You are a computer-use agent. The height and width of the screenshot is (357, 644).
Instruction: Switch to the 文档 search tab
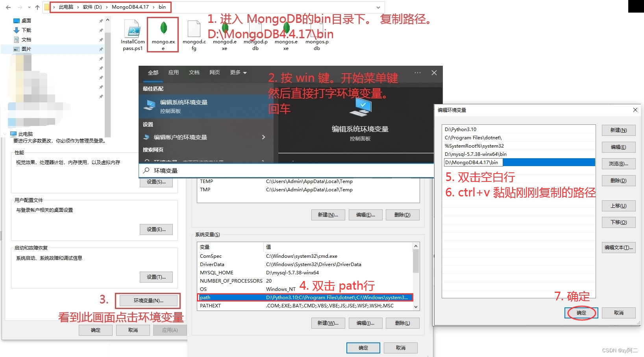pos(194,72)
